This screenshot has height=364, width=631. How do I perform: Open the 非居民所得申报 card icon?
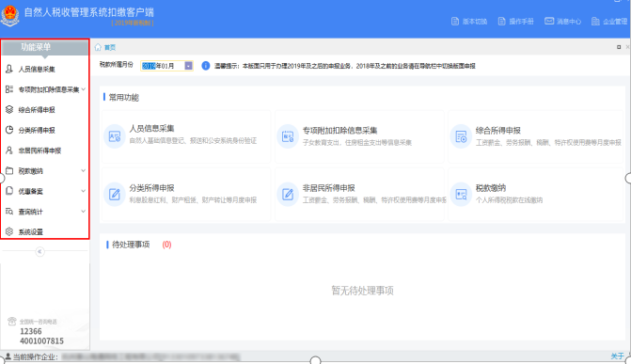click(288, 194)
